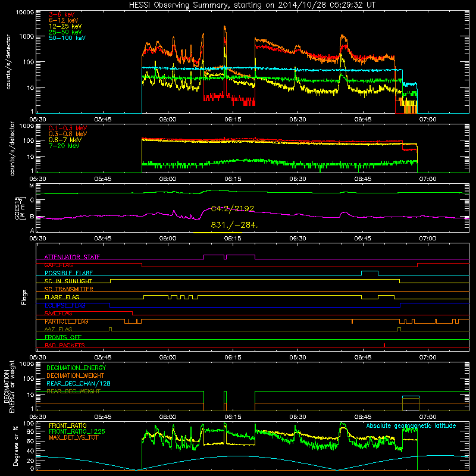Click the 831./-284. position annotation

234,225
